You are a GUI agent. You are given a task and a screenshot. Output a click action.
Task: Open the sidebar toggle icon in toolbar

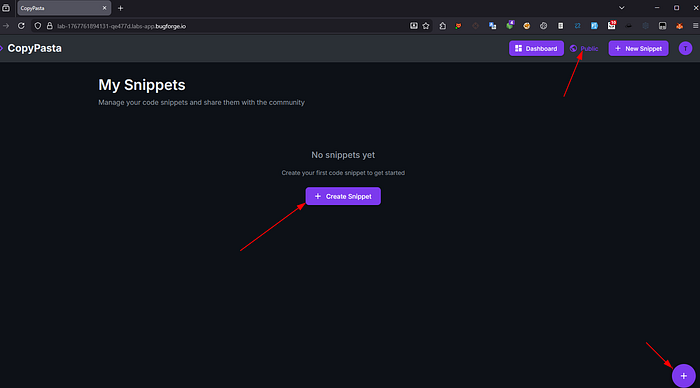coord(662,26)
